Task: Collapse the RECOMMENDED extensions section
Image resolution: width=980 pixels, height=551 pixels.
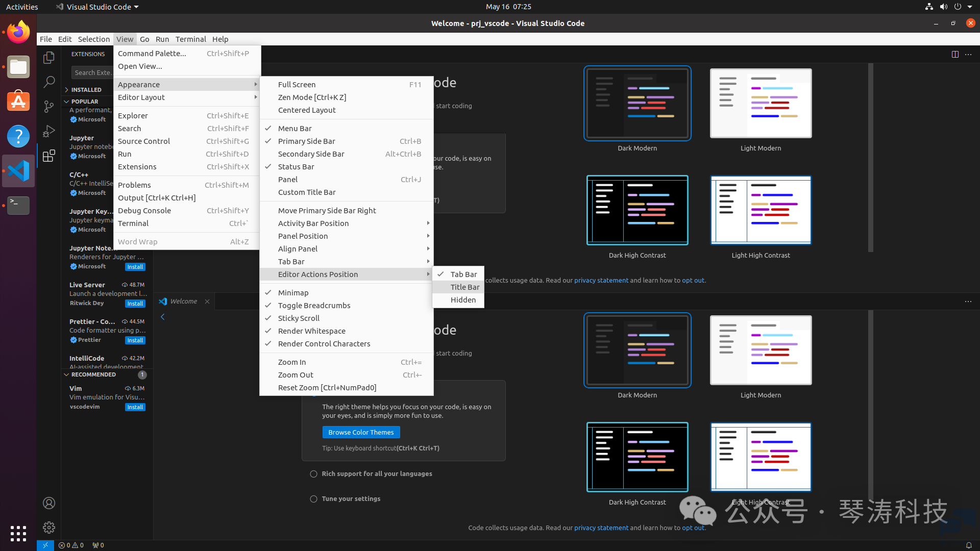Action: [x=107, y=374]
